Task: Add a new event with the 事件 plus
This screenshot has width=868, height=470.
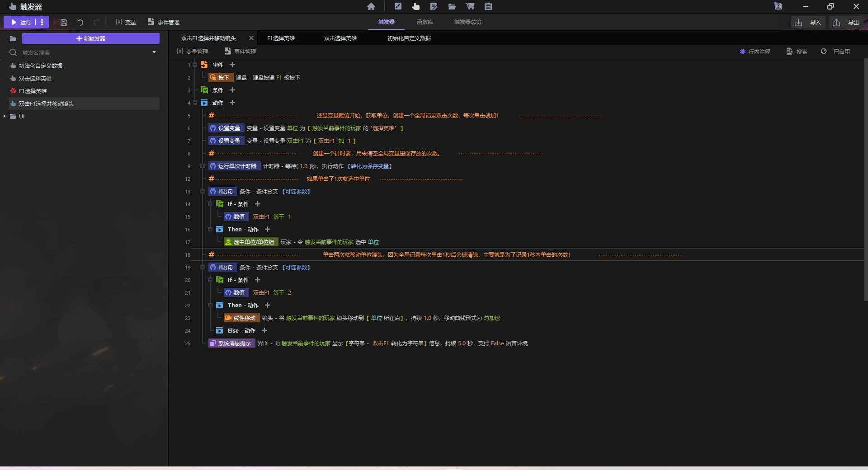Action: 232,65
